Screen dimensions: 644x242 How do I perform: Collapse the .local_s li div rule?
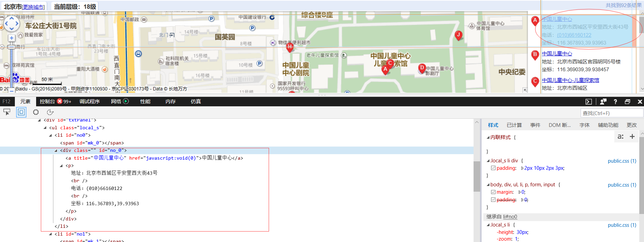point(488,161)
